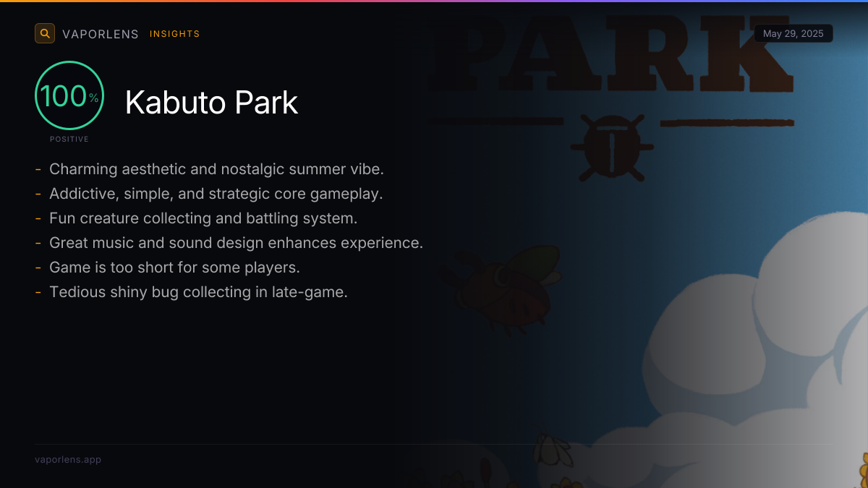Click the May 29, 2025 date badge

(x=793, y=34)
